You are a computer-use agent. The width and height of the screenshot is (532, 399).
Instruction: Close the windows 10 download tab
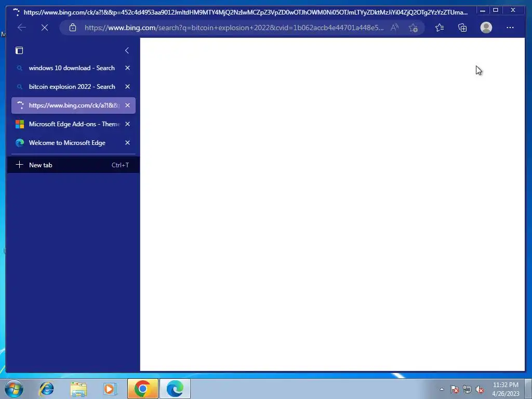click(x=128, y=68)
